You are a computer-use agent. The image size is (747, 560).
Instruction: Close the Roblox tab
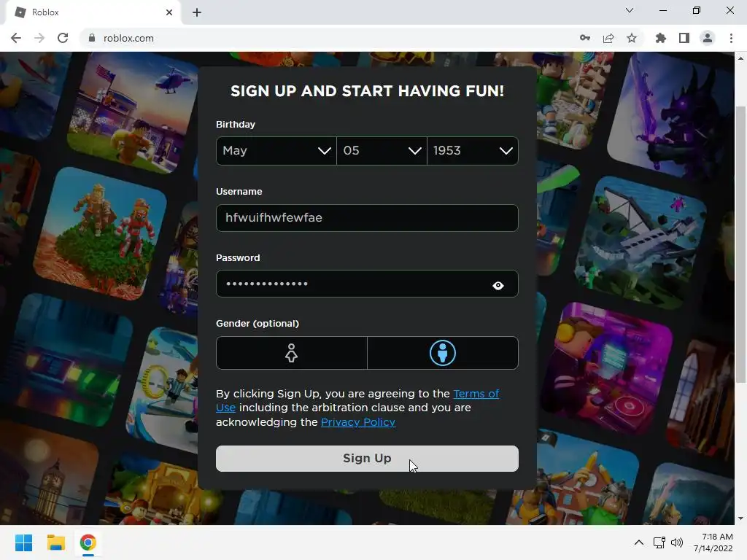(169, 12)
